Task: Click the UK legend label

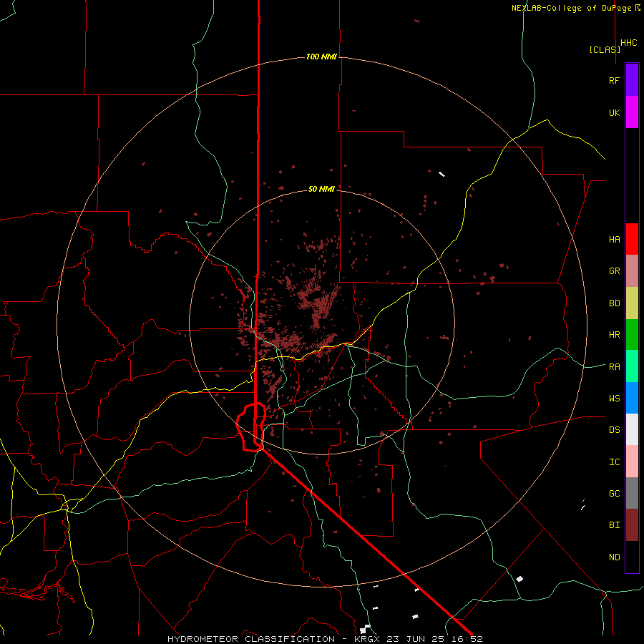Action: [614, 112]
